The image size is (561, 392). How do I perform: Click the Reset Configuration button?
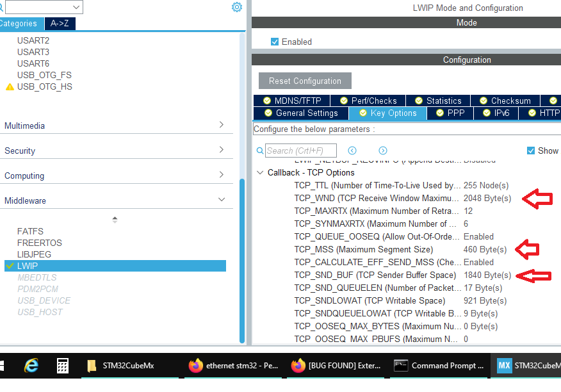tap(305, 81)
